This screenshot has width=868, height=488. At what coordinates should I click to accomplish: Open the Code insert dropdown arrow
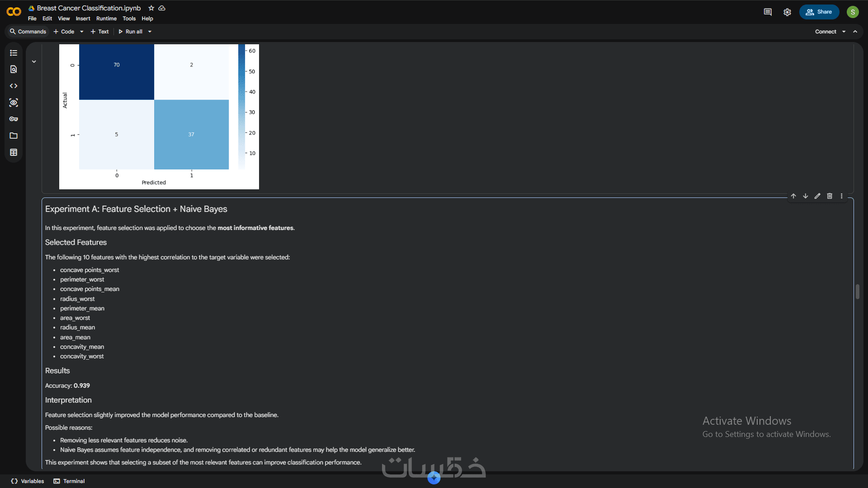click(x=82, y=32)
